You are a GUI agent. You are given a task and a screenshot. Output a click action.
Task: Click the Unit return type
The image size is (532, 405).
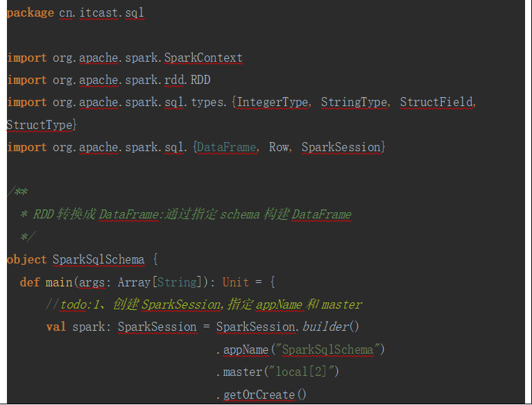[235, 282]
